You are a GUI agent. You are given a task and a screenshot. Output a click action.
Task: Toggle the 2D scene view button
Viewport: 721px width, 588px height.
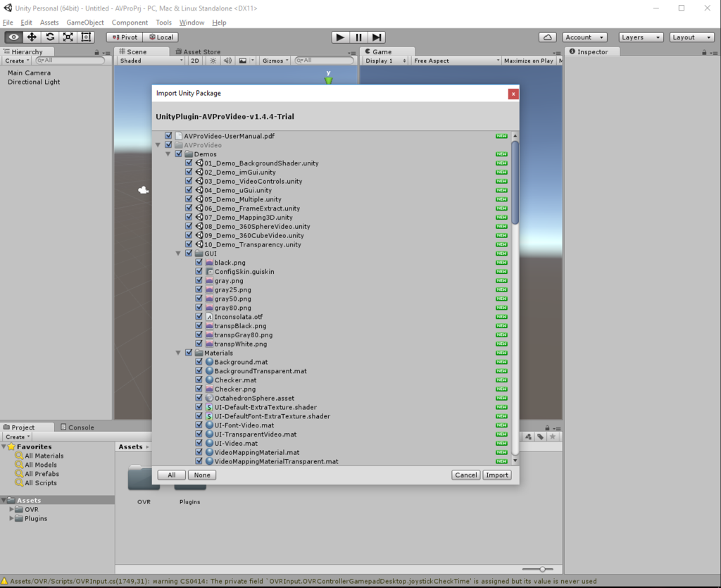coord(195,61)
